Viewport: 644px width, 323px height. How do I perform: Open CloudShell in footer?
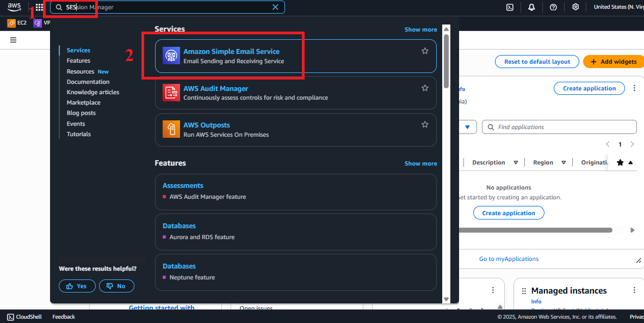click(24, 317)
